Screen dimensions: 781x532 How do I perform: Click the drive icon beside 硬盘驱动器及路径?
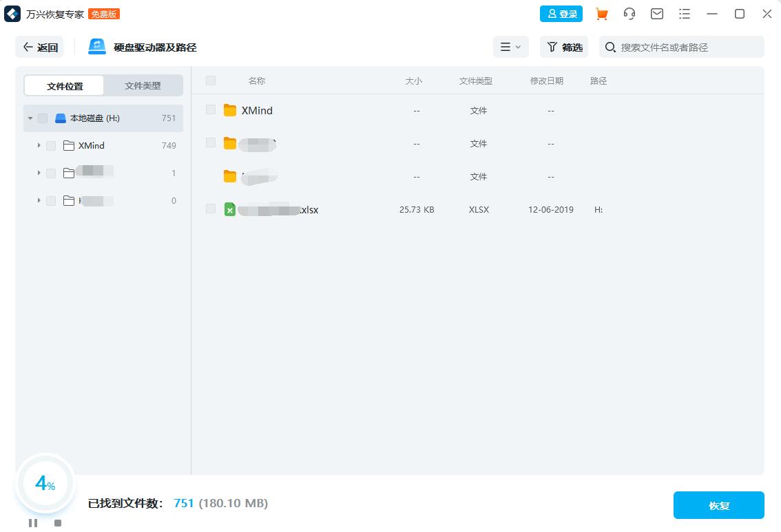[x=95, y=47]
